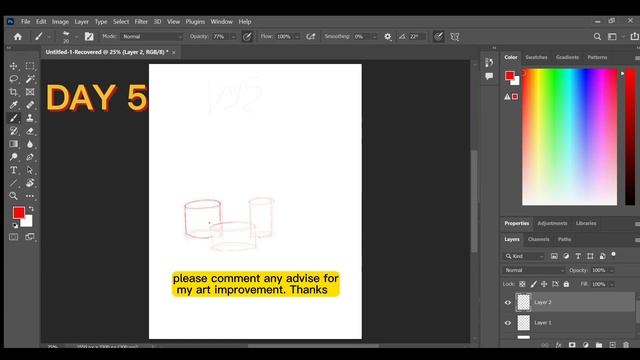Close the Untitled-1-Recovered document tab

pos(174,52)
